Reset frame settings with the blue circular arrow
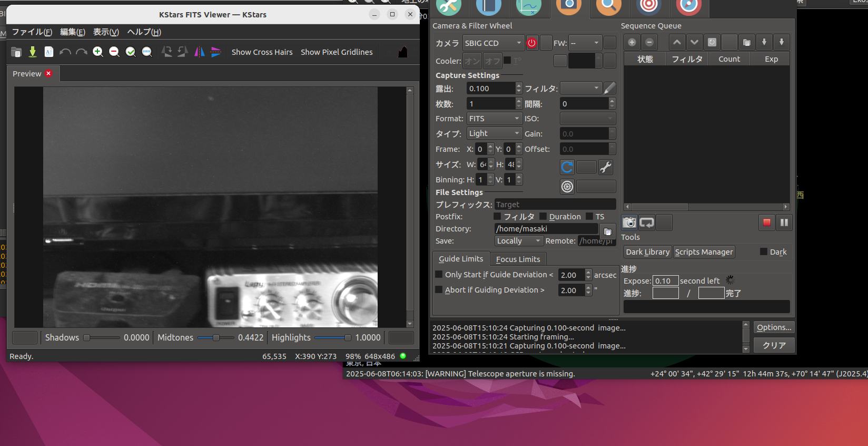 [567, 167]
